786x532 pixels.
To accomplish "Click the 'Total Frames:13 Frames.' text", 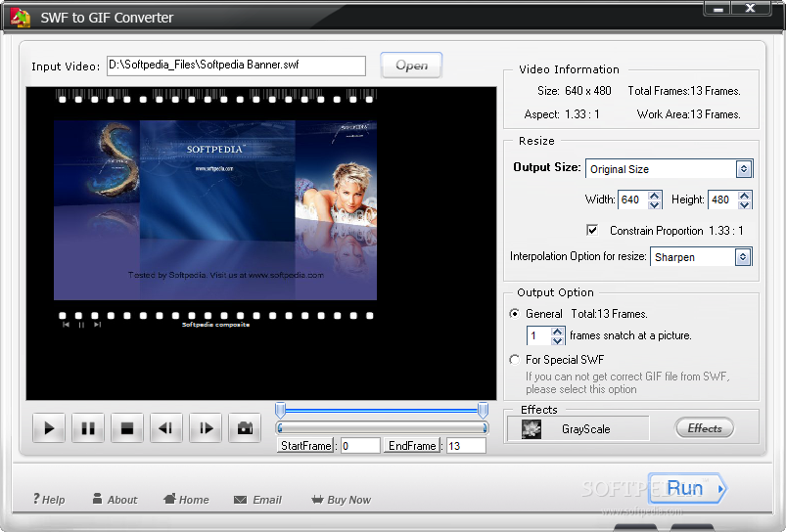I will 684,91.
